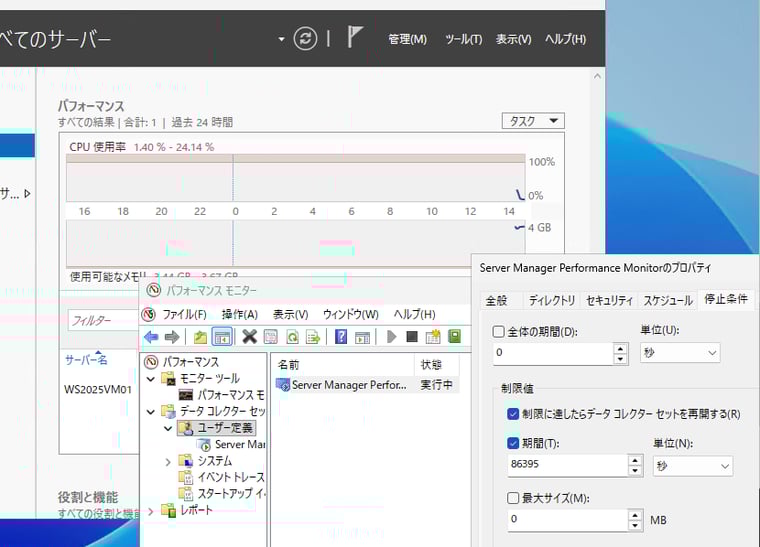Switch to the ディレクトリ tab
This screenshot has height=547, width=760.
coord(552,300)
